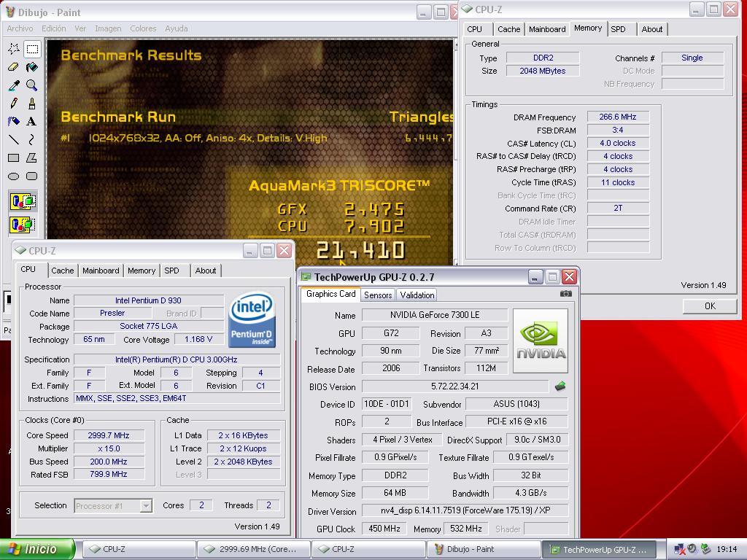Click the NVIDIA logo in GPU-Z
The image size is (747, 560).
[541, 341]
